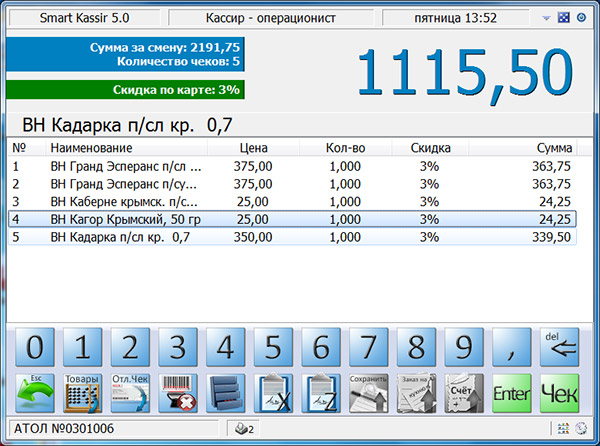600x446 pixels.
Task: Click the Счёт bill icon
Action: point(463,392)
